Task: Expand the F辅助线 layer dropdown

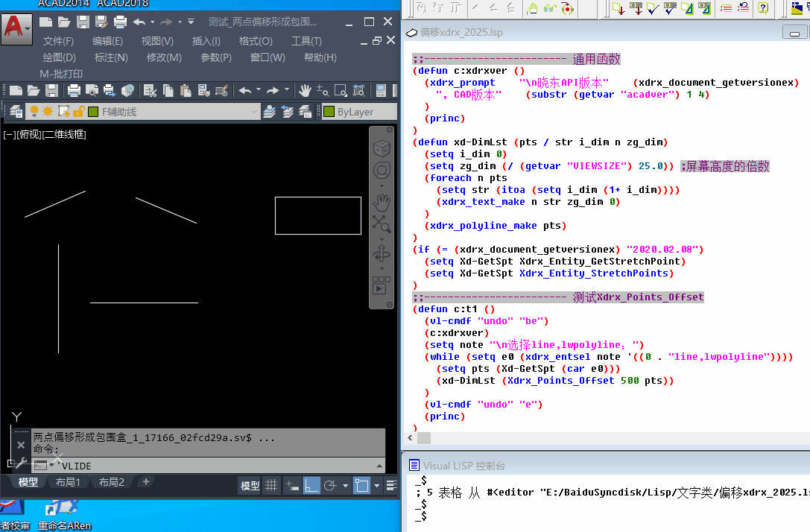Action: tap(254, 112)
